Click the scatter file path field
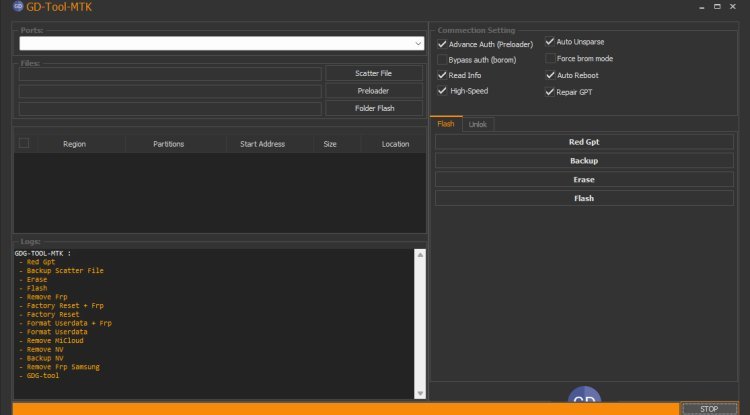The height and width of the screenshot is (415, 750). click(x=170, y=74)
